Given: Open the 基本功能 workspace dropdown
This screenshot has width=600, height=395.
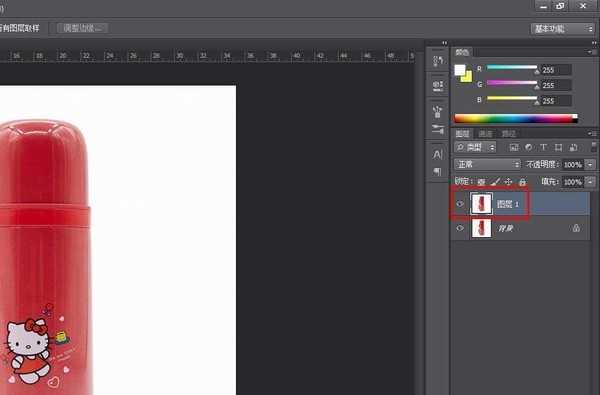Looking at the screenshot, I should (x=562, y=29).
